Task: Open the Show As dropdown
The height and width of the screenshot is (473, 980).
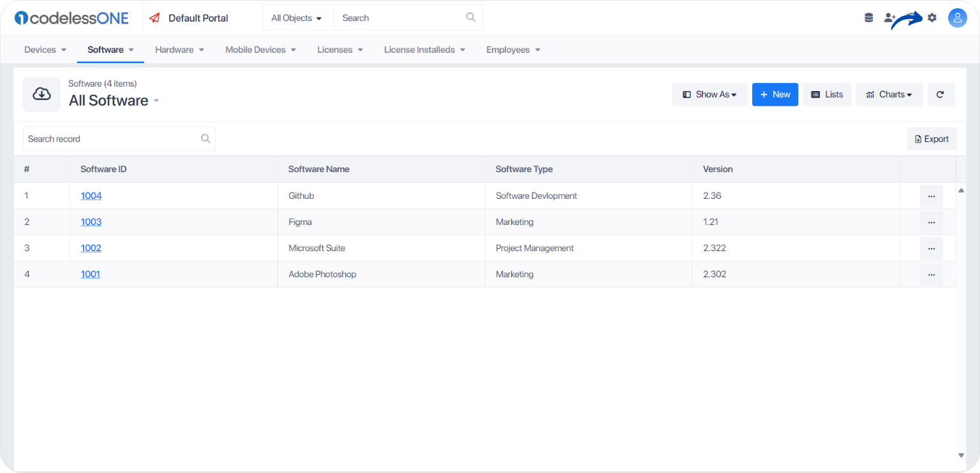Action: click(709, 94)
